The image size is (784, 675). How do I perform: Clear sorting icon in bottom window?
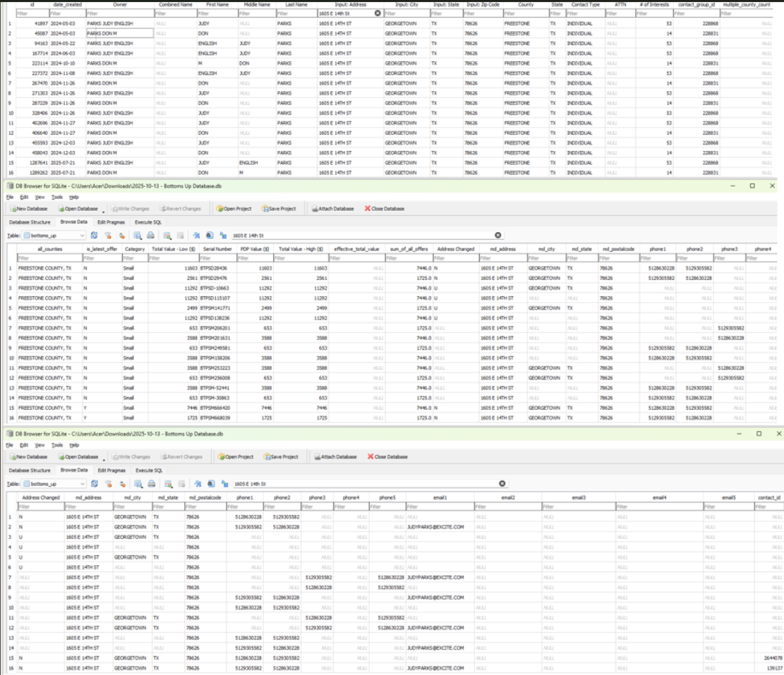(122, 484)
